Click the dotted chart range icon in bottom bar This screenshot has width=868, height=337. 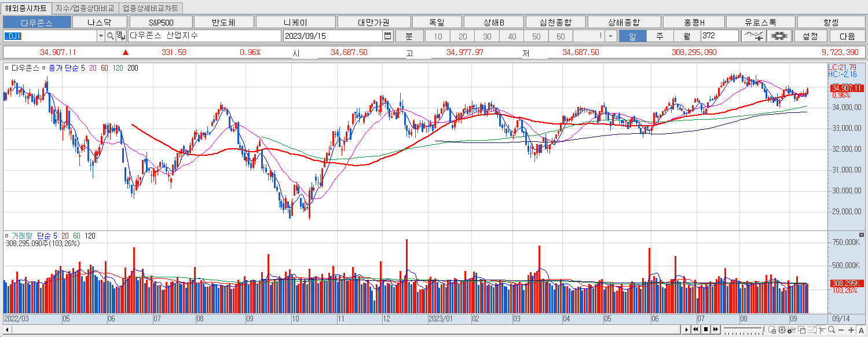click(811, 329)
